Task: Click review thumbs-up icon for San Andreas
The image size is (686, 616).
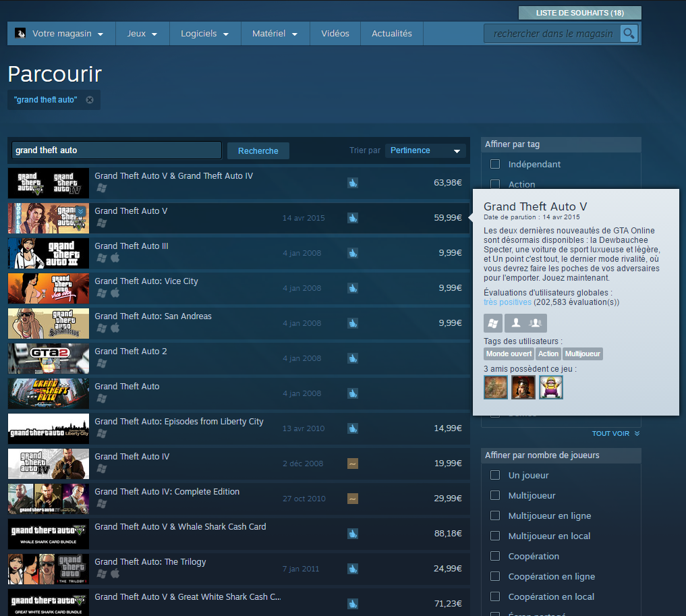Action: pos(353,323)
